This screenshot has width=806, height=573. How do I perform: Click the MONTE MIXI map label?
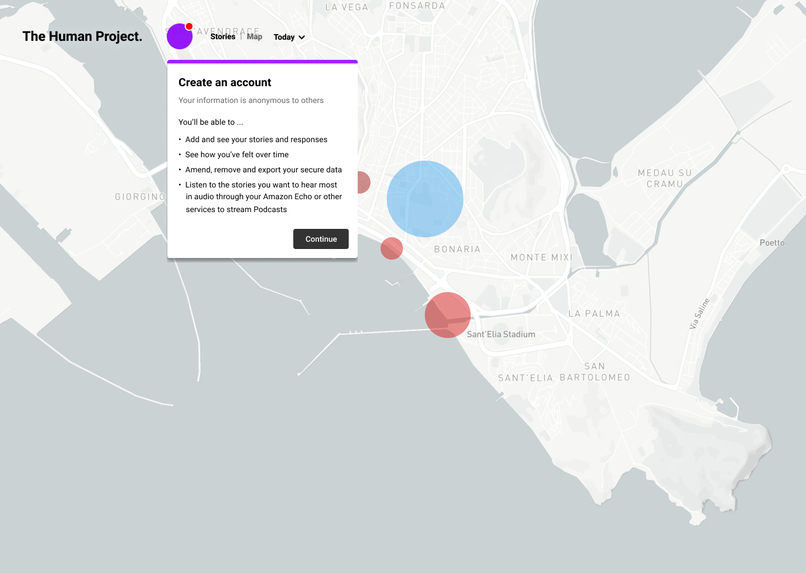coord(541,257)
